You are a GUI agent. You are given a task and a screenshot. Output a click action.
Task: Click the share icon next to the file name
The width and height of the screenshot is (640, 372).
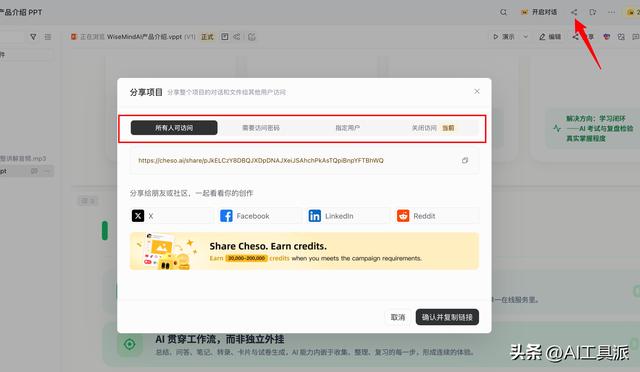(237, 37)
